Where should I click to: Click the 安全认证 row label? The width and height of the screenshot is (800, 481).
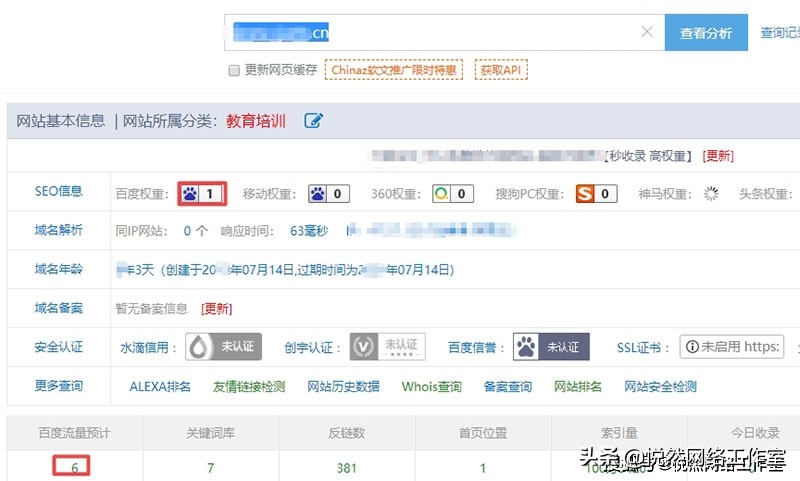point(58,347)
